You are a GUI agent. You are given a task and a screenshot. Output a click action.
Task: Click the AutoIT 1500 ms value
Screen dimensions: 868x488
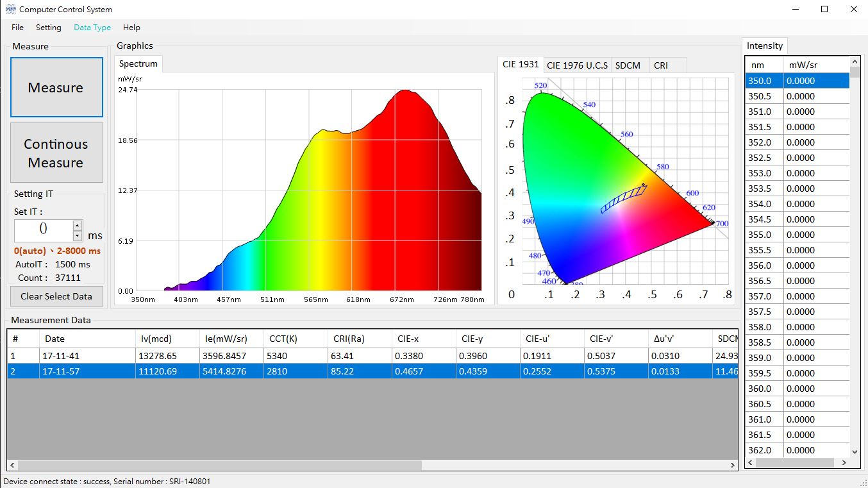72,264
